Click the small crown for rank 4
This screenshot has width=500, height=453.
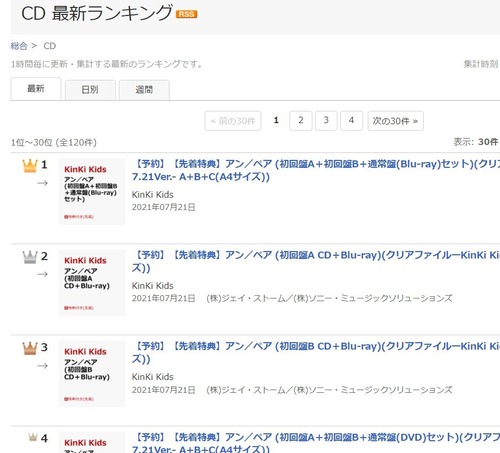coord(33,437)
